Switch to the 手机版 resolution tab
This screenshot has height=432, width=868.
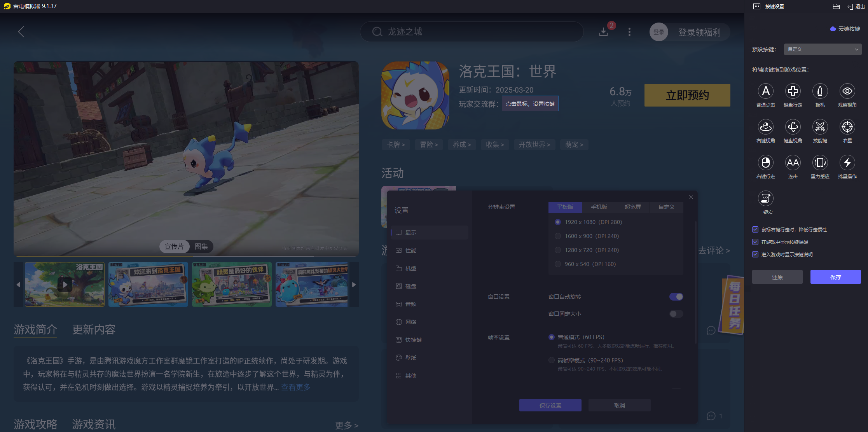[599, 207]
